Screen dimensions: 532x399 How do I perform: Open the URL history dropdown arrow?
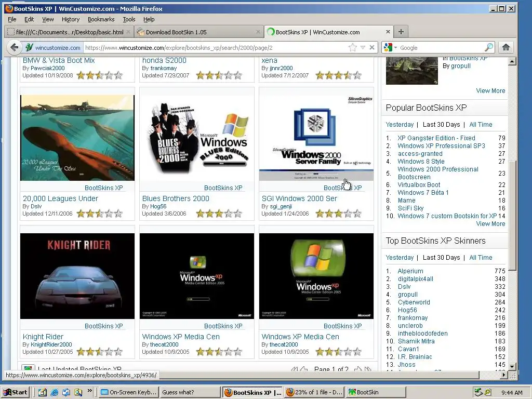point(363,47)
